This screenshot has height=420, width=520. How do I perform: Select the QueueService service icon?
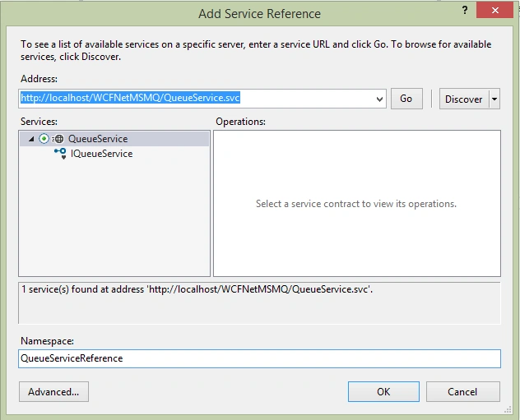click(58, 139)
